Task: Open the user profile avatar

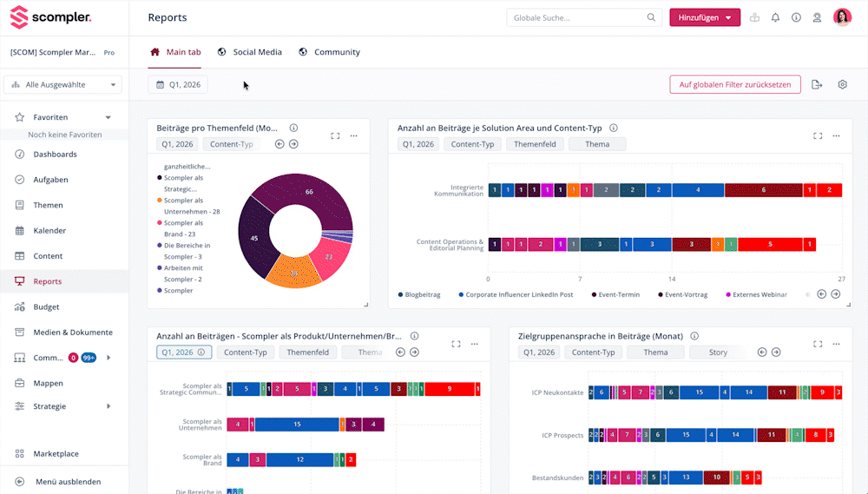Action: (843, 17)
